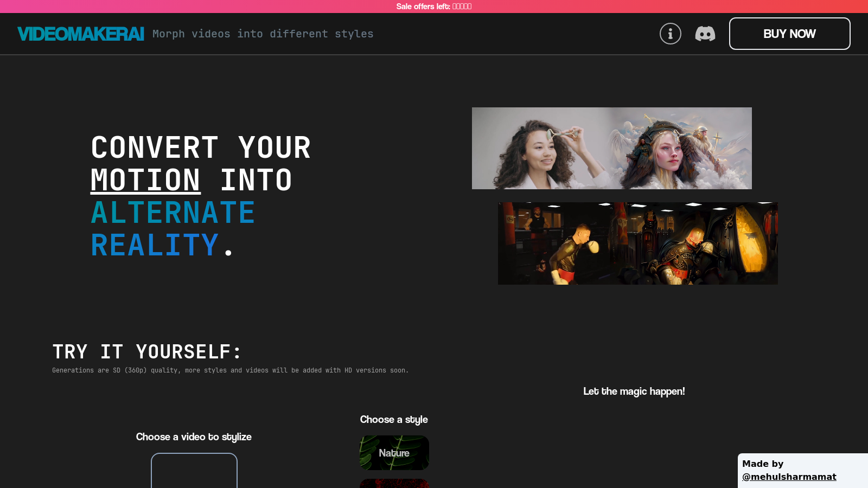Image resolution: width=868 pixels, height=488 pixels.
Task: Click the boxing gym demo image
Action: [x=637, y=243]
